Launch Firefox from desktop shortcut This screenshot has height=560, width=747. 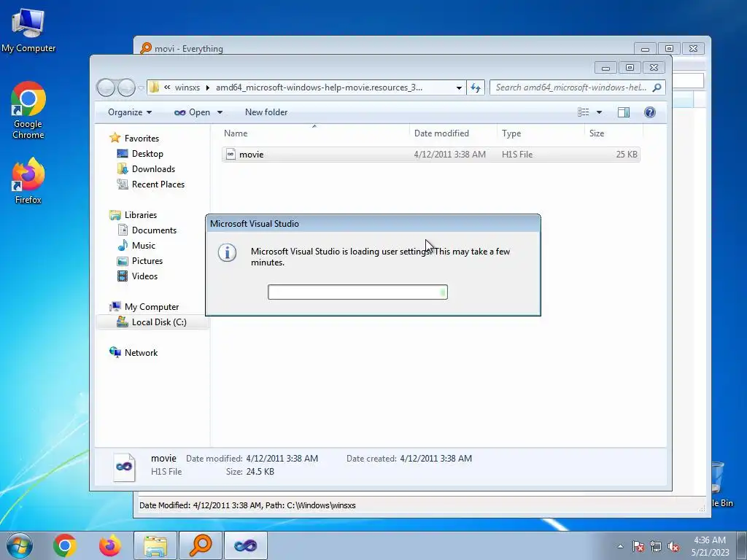pos(28,181)
